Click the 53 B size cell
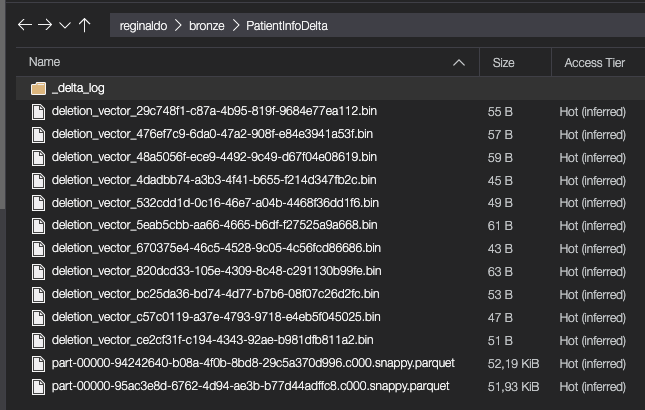Image resolution: width=645 pixels, height=410 pixels. [x=500, y=295]
